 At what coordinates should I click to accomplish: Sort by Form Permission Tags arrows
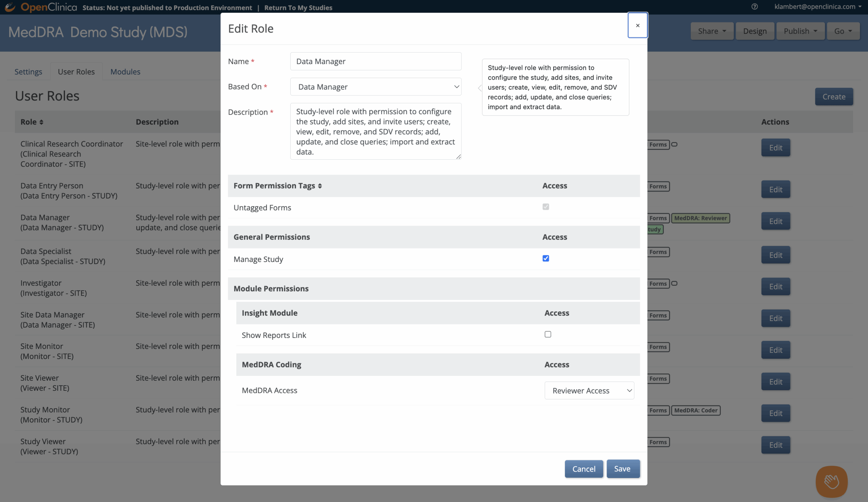pos(320,186)
